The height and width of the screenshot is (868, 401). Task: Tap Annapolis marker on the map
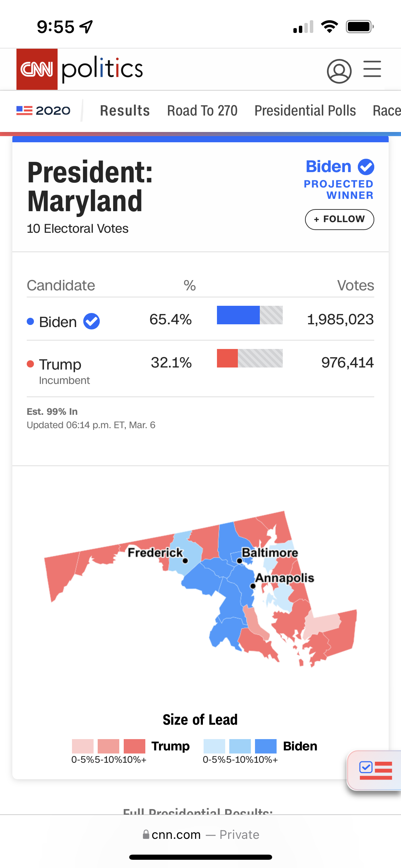click(253, 586)
